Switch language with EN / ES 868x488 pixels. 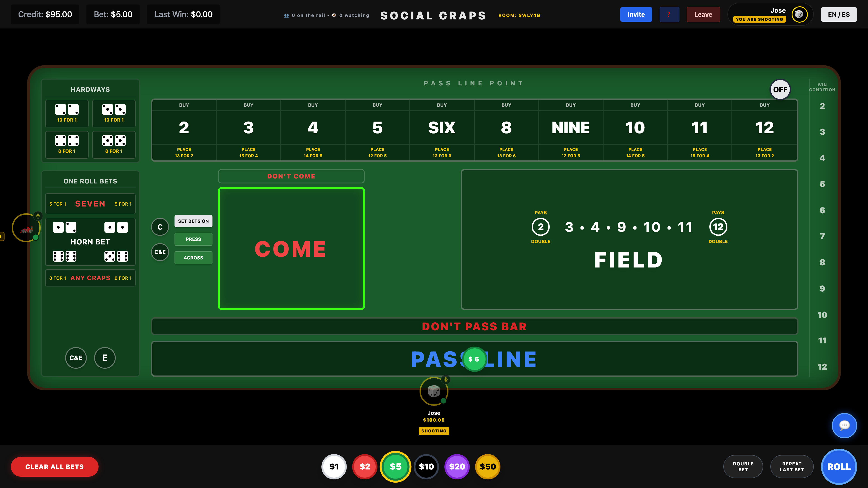(839, 14)
